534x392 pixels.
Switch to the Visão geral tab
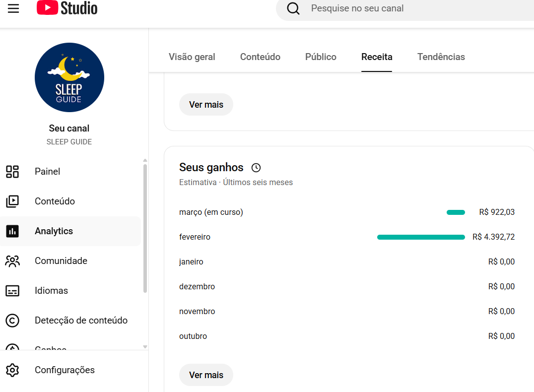[x=192, y=57]
